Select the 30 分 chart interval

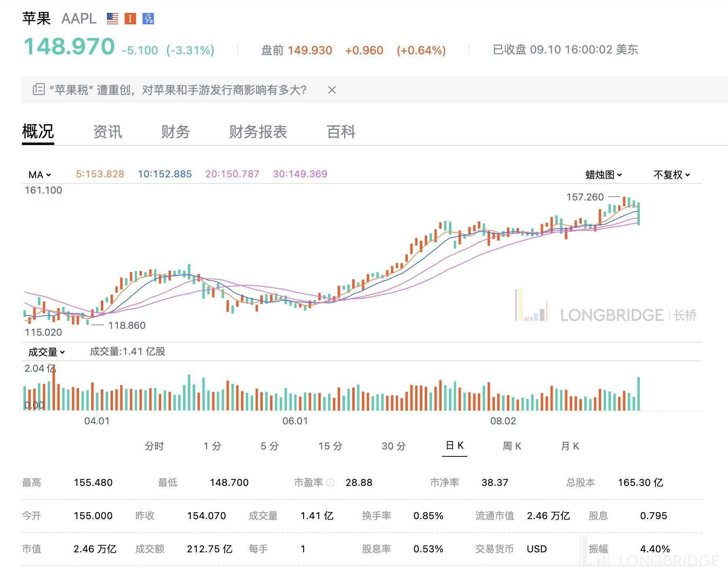pos(394,446)
